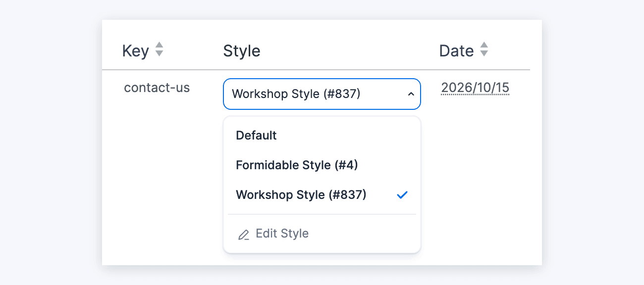The width and height of the screenshot is (644, 285).
Task: Click the blue checkmark on Workshop Style
Action: [402, 195]
